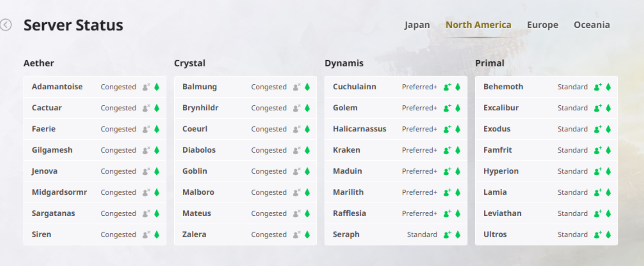Click the character creation icon for Mateus

coord(297,213)
